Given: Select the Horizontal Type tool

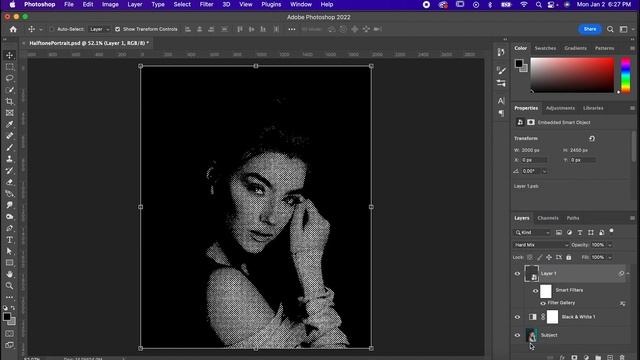Looking at the screenshot, I should 10,240.
